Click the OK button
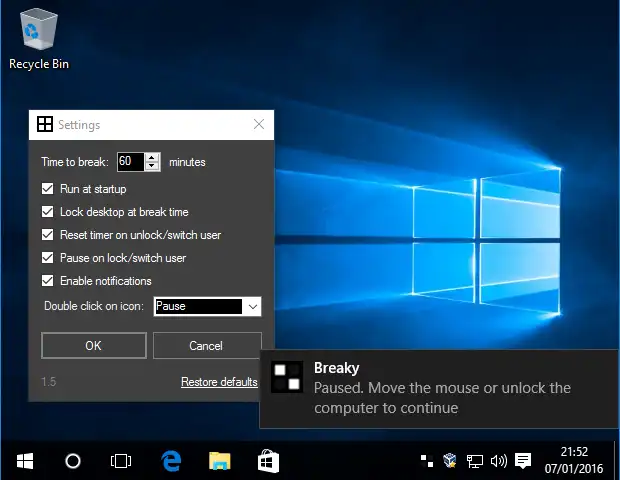The width and height of the screenshot is (620, 480). point(94,346)
